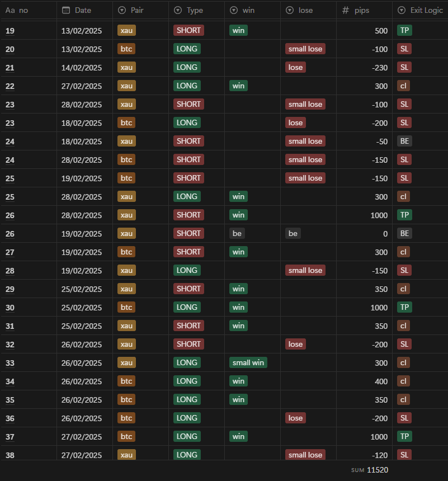
Task: Open the SUM 11520 calculation footer
Action: point(369,470)
